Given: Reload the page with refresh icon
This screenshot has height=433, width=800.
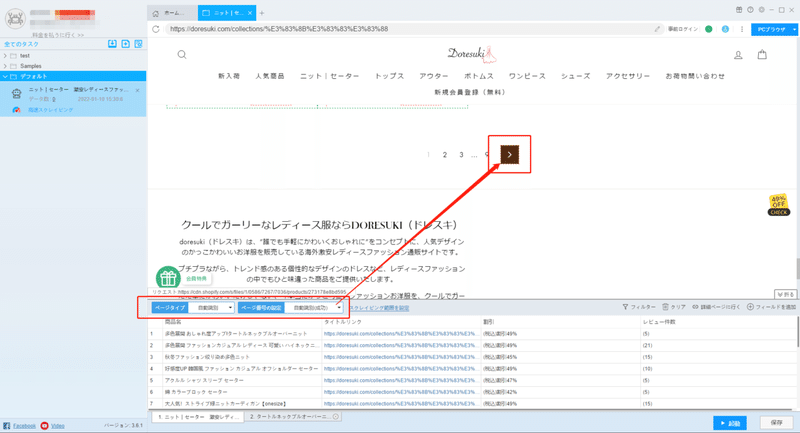Looking at the screenshot, I should (x=156, y=29).
